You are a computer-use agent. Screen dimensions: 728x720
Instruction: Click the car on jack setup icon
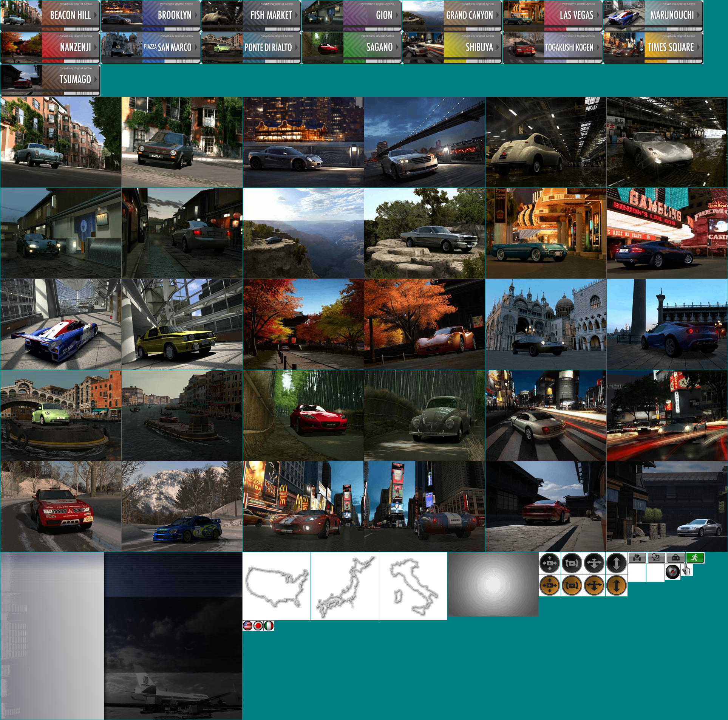pyautogui.click(x=637, y=557)
